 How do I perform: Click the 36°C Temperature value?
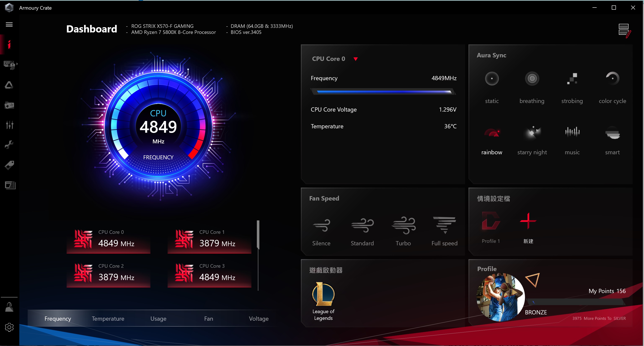tap(450, 126)
